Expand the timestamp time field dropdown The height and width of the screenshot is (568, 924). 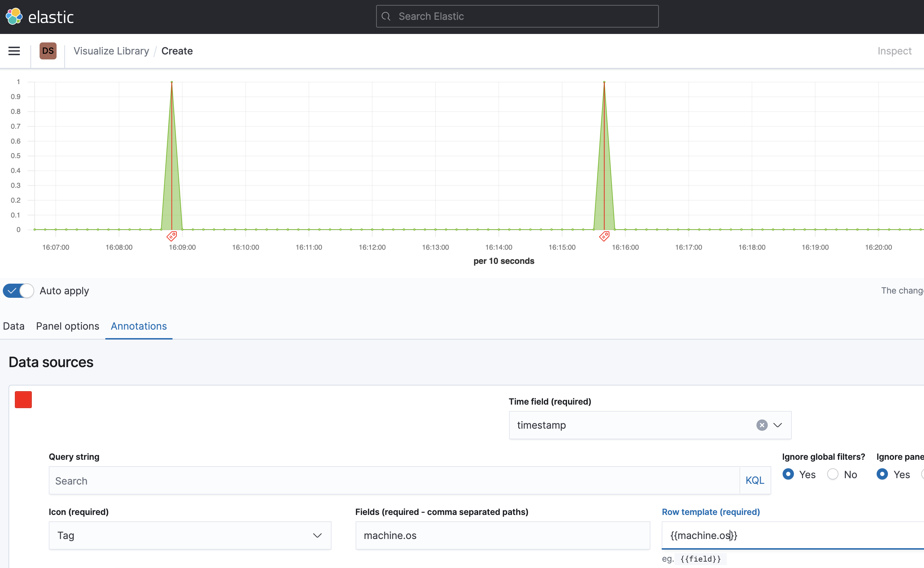[x=778, y=425]
